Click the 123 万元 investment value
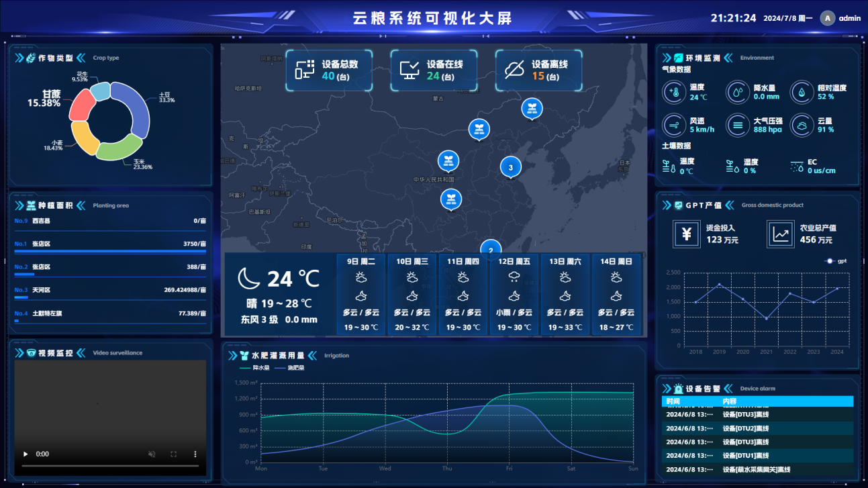The image size is (868, 488). click(x=722, y=240)
